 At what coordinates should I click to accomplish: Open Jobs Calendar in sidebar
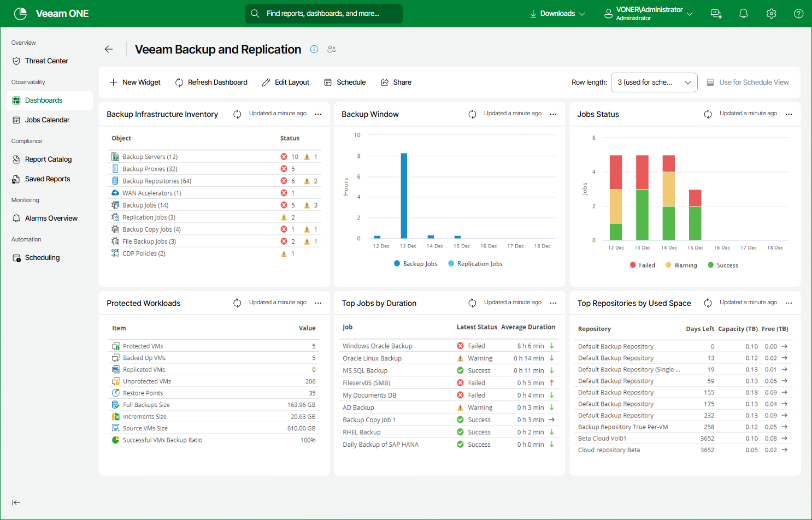point(50,120)
